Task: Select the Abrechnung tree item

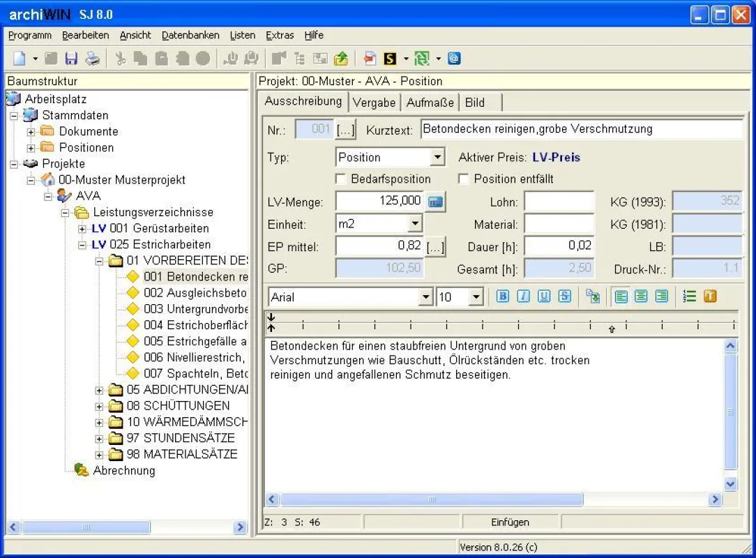Action: click(x=124, y=470)
